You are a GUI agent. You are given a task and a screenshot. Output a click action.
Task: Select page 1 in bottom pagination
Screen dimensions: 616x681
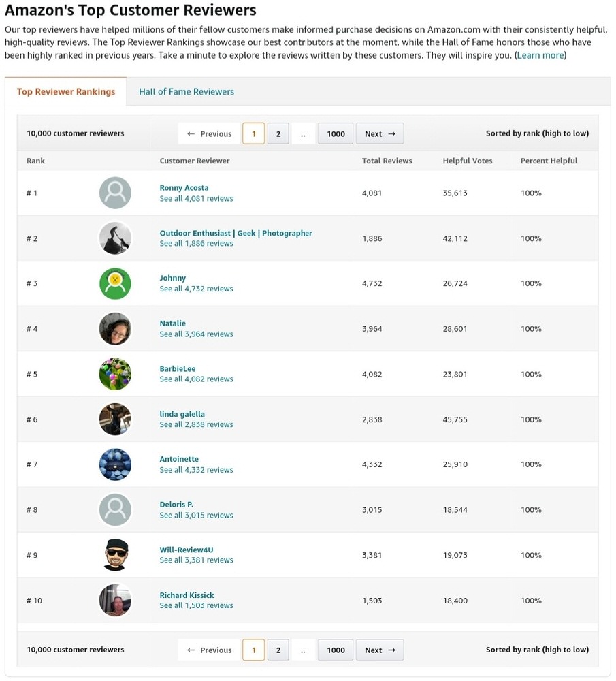(253, 650)
